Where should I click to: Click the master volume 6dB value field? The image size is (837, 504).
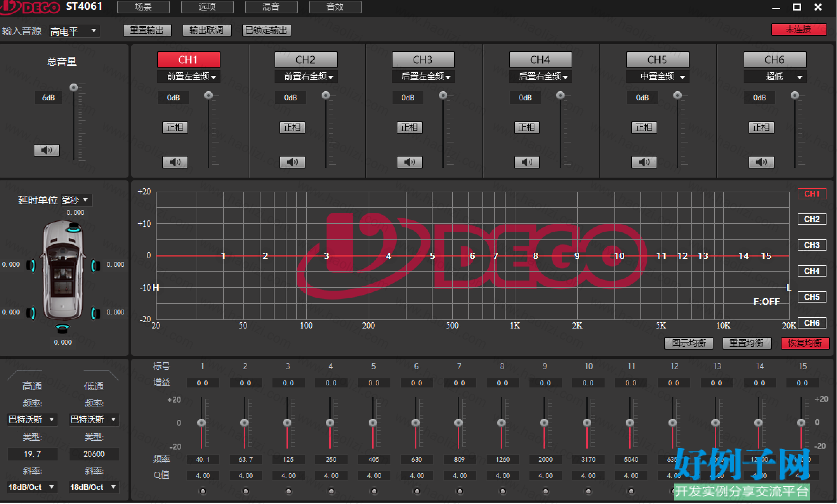[48, 98]
